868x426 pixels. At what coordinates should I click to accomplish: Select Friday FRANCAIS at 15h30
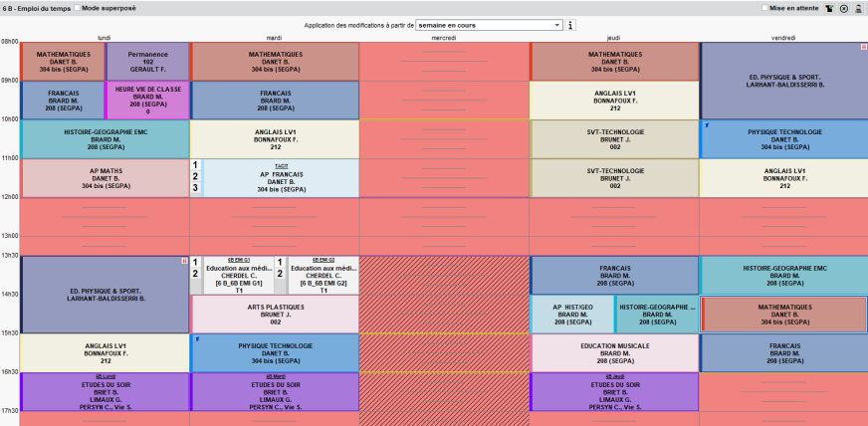(784, 353)
